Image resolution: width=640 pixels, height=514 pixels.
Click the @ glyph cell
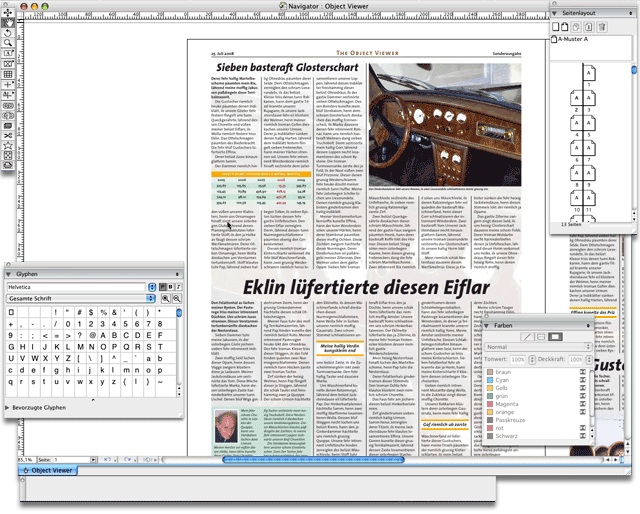point(92,336)
